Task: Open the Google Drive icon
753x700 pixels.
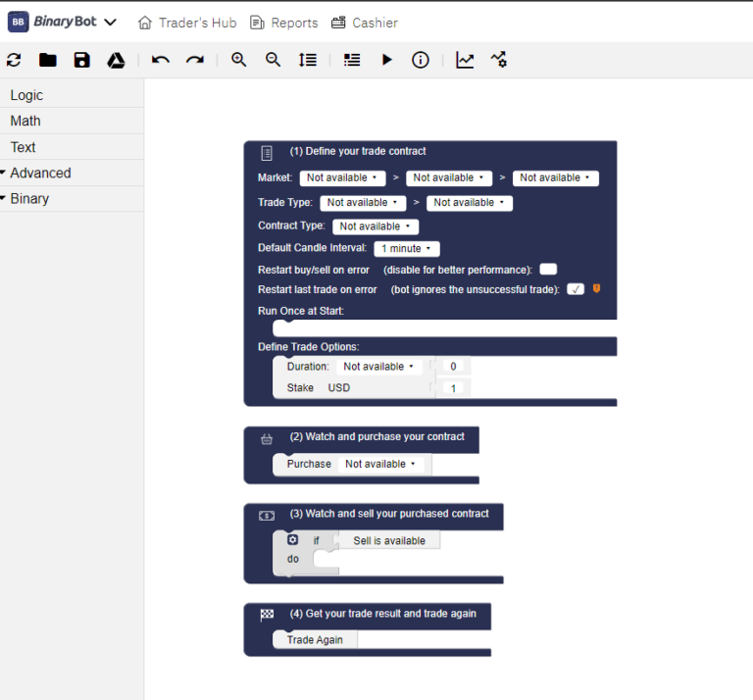Action: tap(116, 60)
